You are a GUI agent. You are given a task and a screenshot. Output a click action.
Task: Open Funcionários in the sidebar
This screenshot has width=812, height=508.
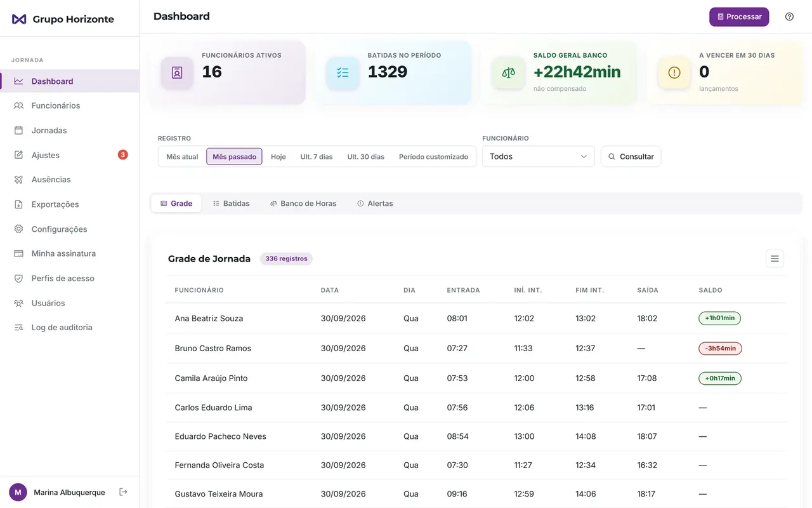70,105
